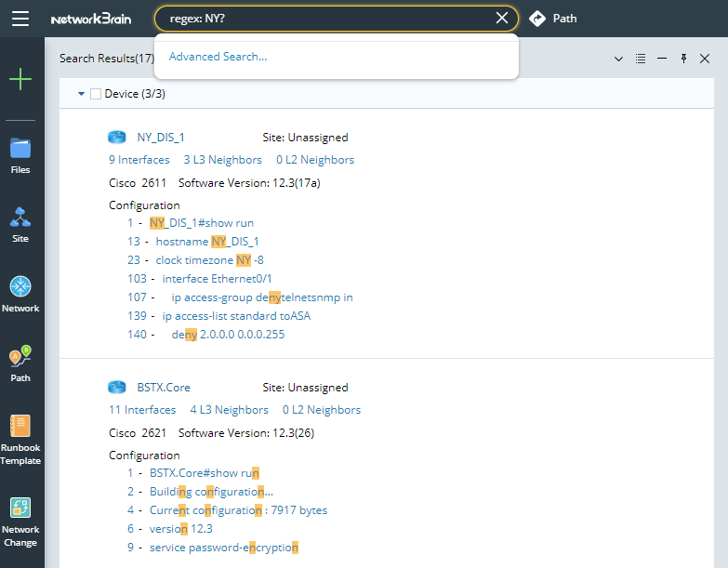Clear the search box with X icon

click(502, 18)
